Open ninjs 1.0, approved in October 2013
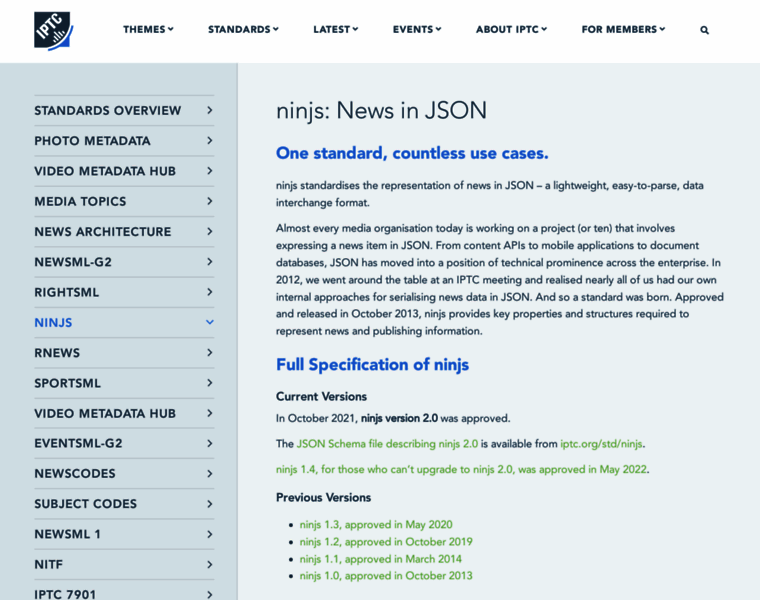 (x=386, y=576)
